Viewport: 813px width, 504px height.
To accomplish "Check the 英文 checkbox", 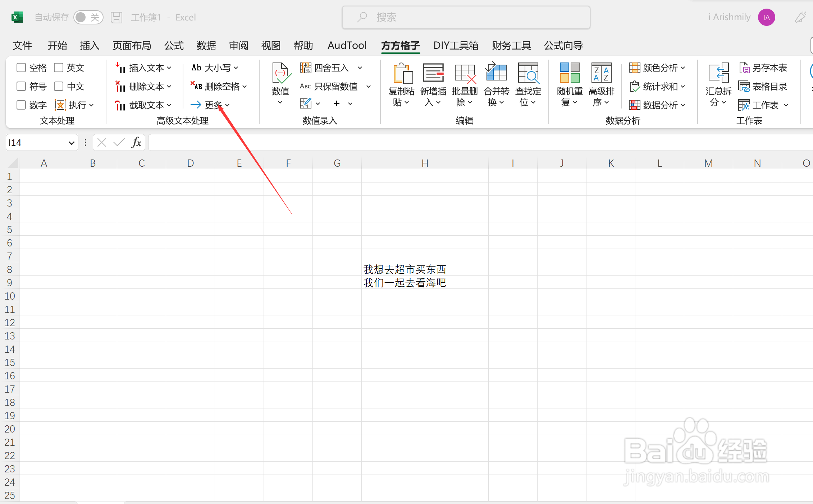I will [x=59, y=68].
